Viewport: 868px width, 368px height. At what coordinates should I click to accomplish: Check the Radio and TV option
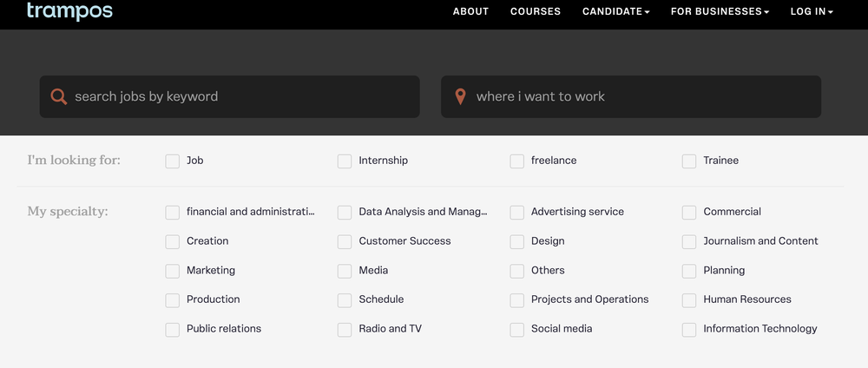[345, 329]
